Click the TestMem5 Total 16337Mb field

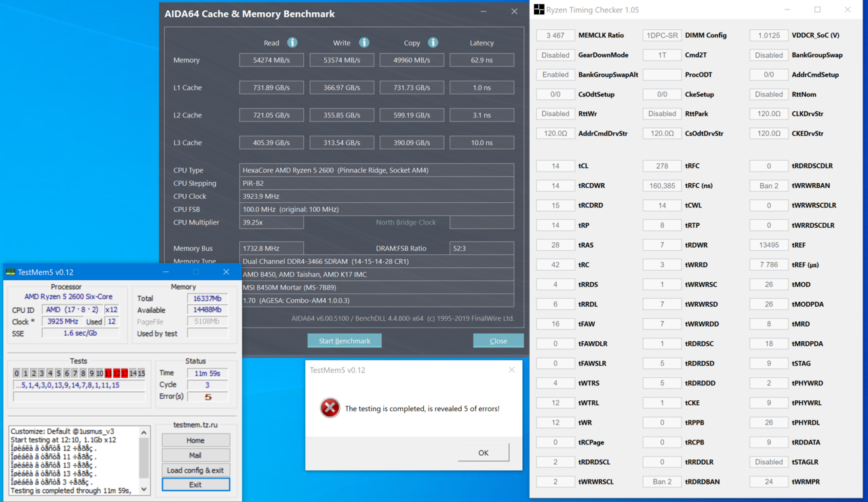[208, 298]
